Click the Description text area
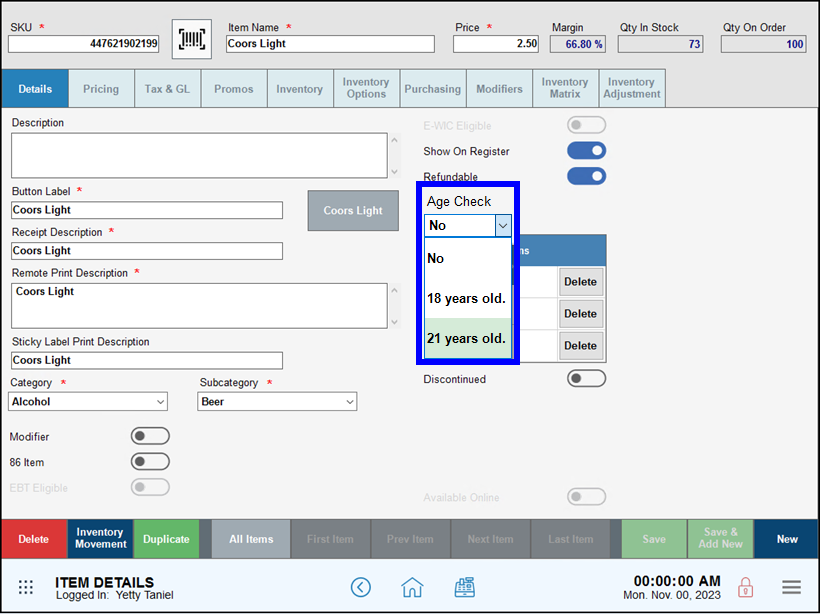Viewport: 820px width, 614px height. [199, 155]
